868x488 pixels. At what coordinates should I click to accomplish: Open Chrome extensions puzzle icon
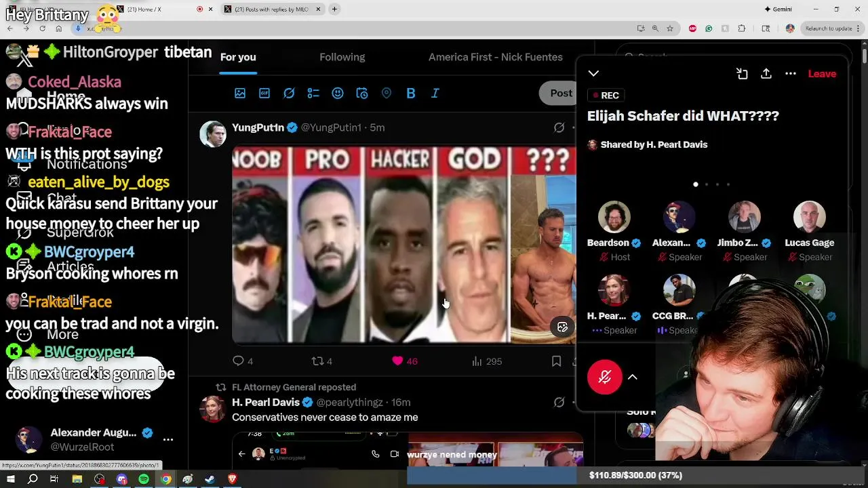[741, 28]
